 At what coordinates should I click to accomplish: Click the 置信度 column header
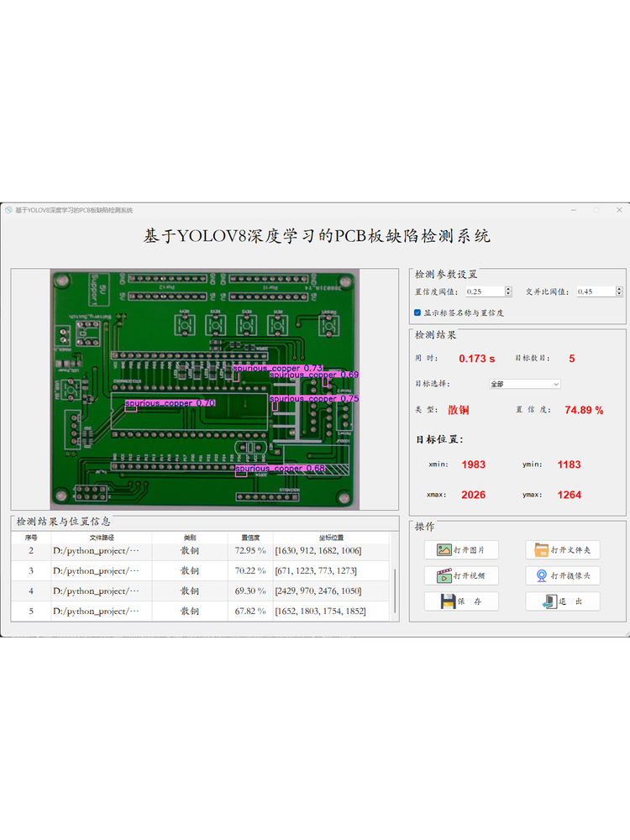(x=250, y=538)
